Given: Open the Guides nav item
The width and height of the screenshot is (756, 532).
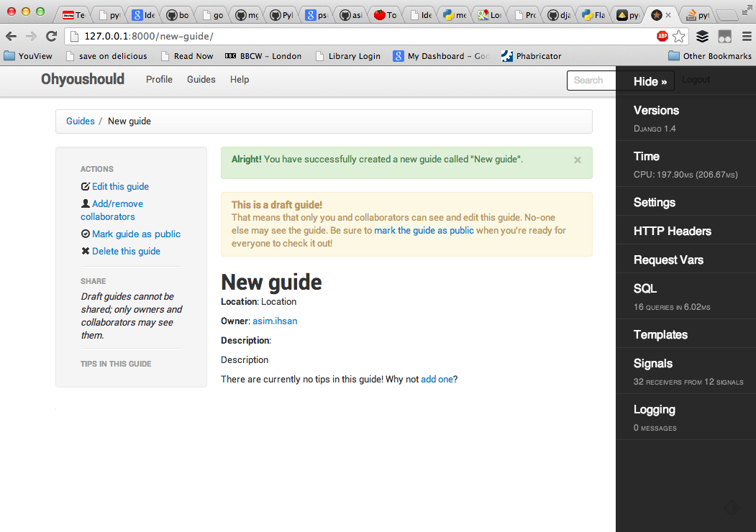Looking at the screenshot, I should 201,80.
